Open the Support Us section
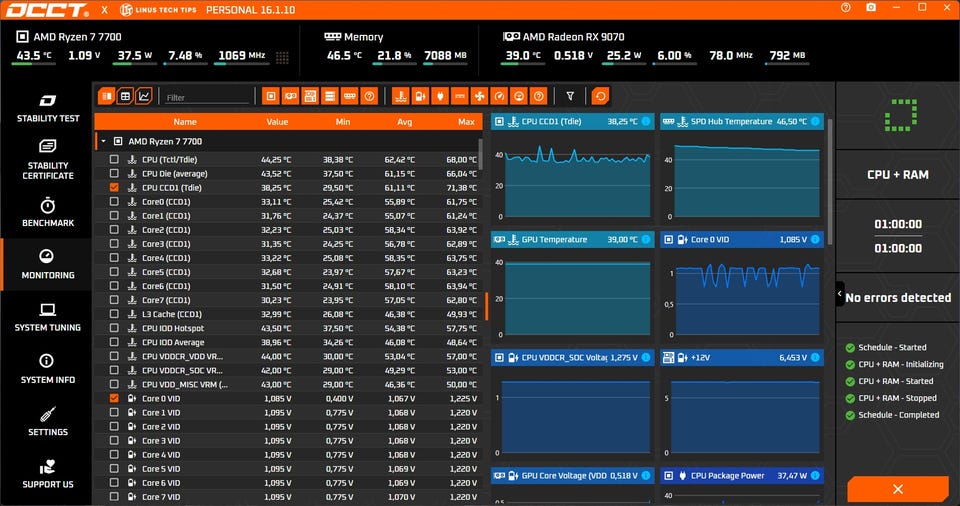 pos(48,474)
